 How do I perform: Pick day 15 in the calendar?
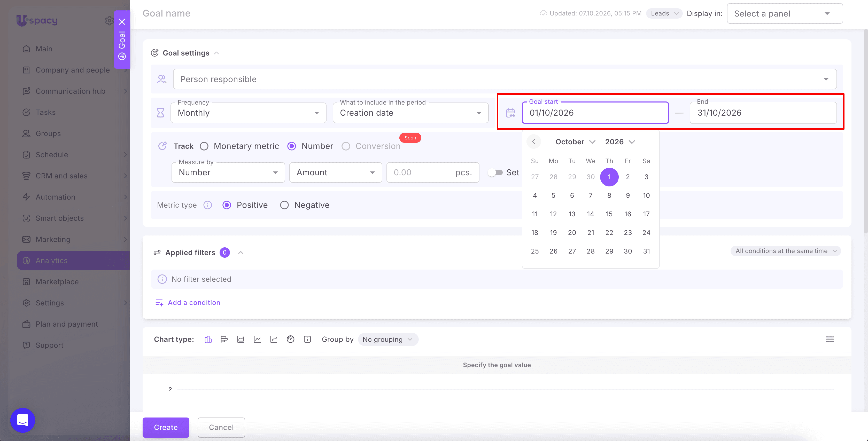pyautogui.click(x=609, y=214)
